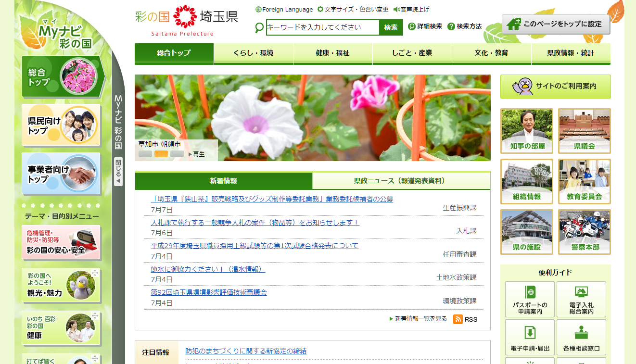Click the move handle on 健康 banner
636x364 pixels.
[x=95, y=316]
